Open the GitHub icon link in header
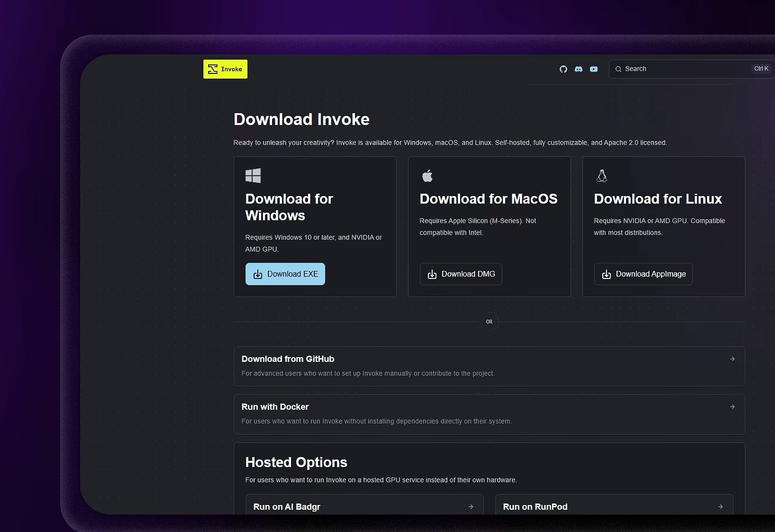The image size is (775, 532). point(563,69)
